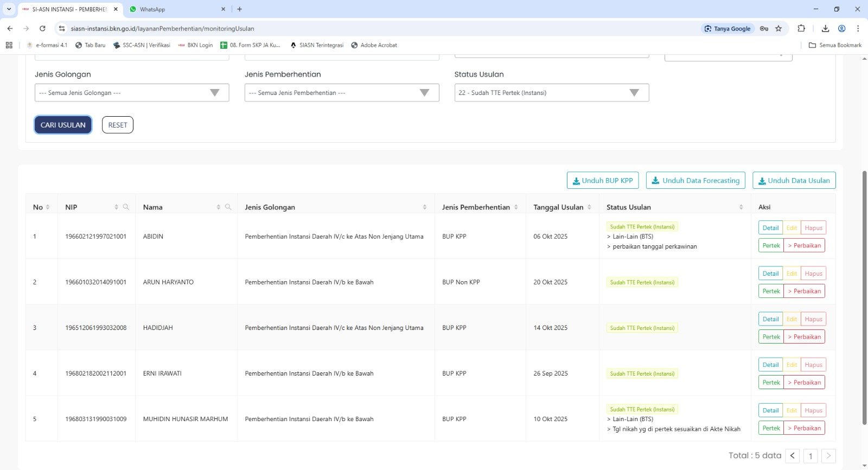Screen dimensions: 868x470
Task: Click the CARI USULAN button
Action: pos(63,125)
